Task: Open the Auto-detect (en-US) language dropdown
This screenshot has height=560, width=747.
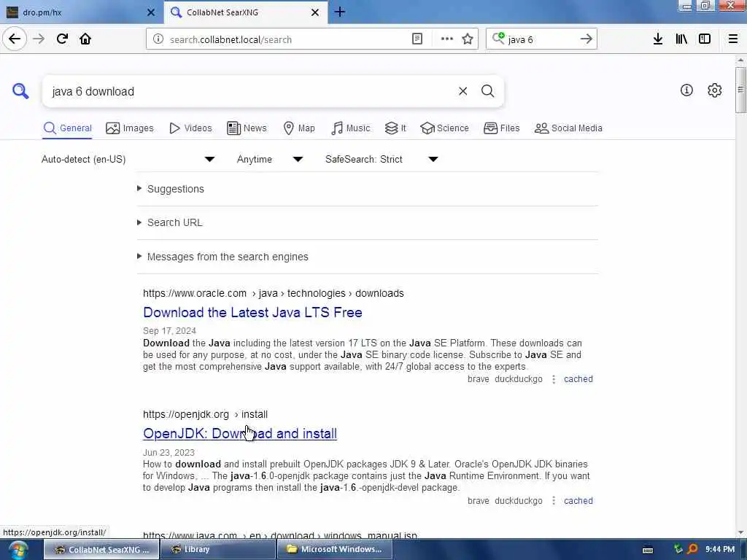Action: pos(128,159)
